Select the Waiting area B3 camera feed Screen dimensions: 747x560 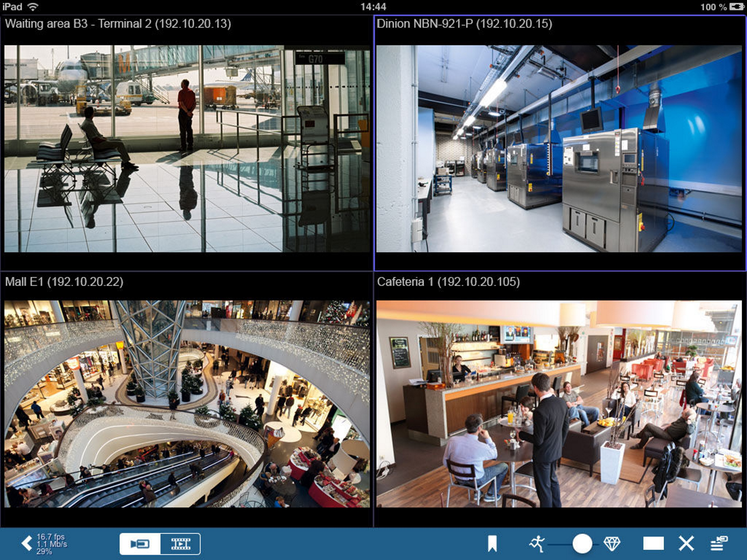point(187,148)
